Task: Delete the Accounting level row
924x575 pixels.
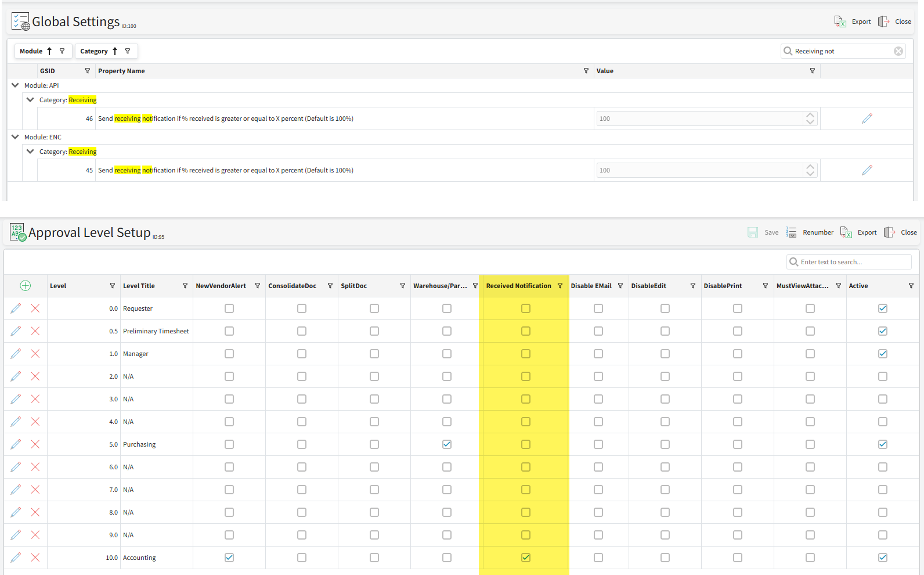Action: (35, 558)
